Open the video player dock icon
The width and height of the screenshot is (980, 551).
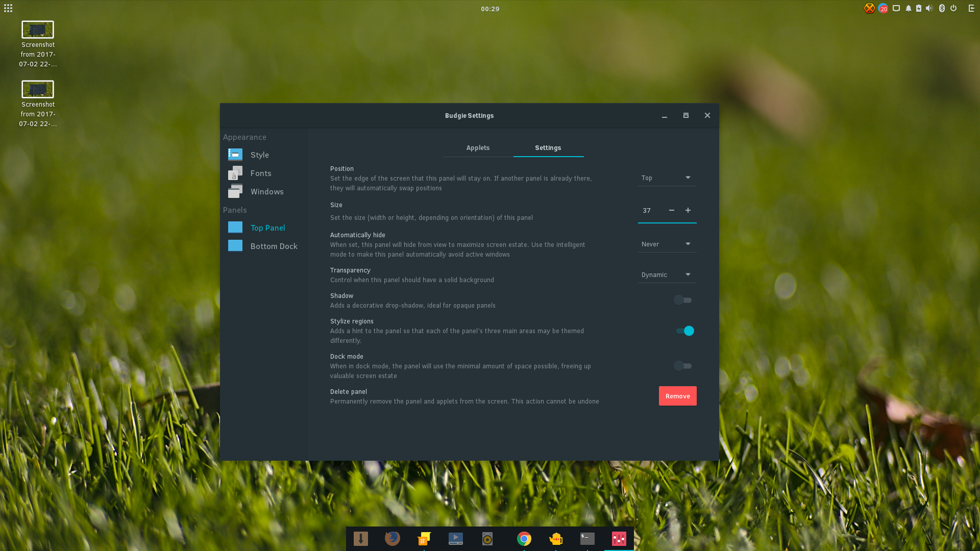[456, 539]
